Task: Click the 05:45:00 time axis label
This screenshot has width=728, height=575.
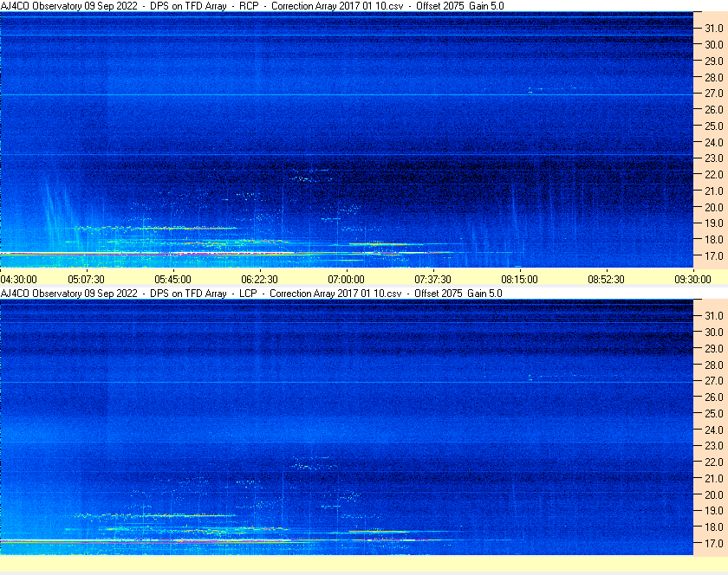Action: (172, 280)
